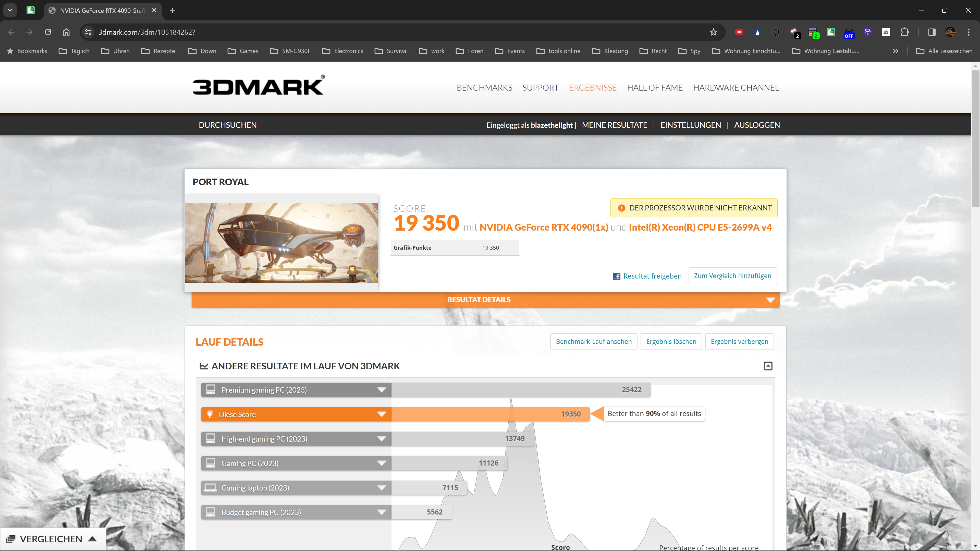The height and width of the screenshot is (551, 980).
Task: Collapse the Andere Resultate chart section
Action: (768, 366)
